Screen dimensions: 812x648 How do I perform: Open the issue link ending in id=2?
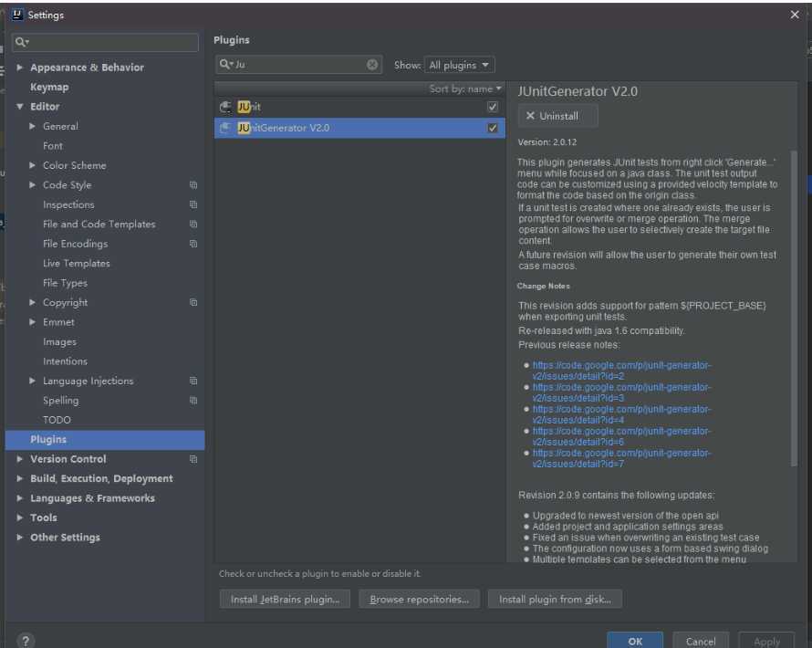tap(622, 371)
